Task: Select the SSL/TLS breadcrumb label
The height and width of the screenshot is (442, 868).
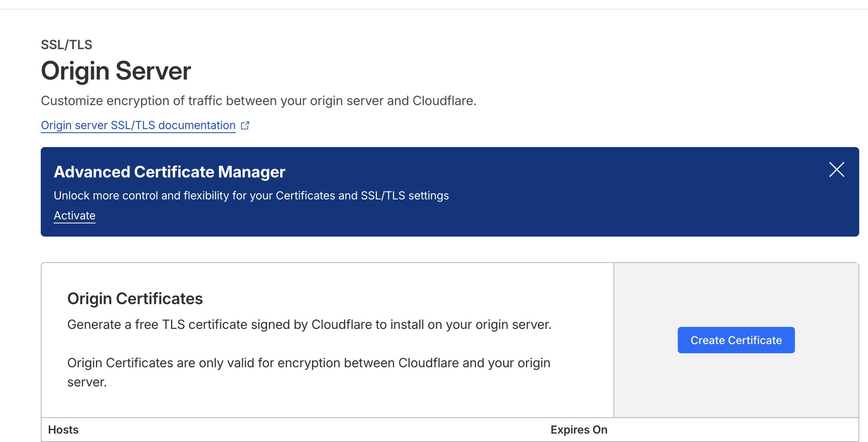Action: pos(66,44)
